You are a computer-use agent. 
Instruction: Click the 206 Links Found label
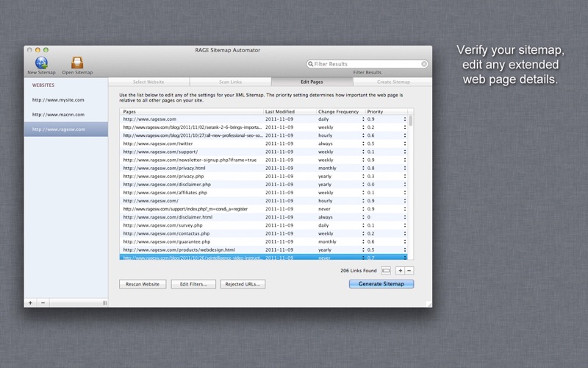pyautogui.click(x=359, y=270)
